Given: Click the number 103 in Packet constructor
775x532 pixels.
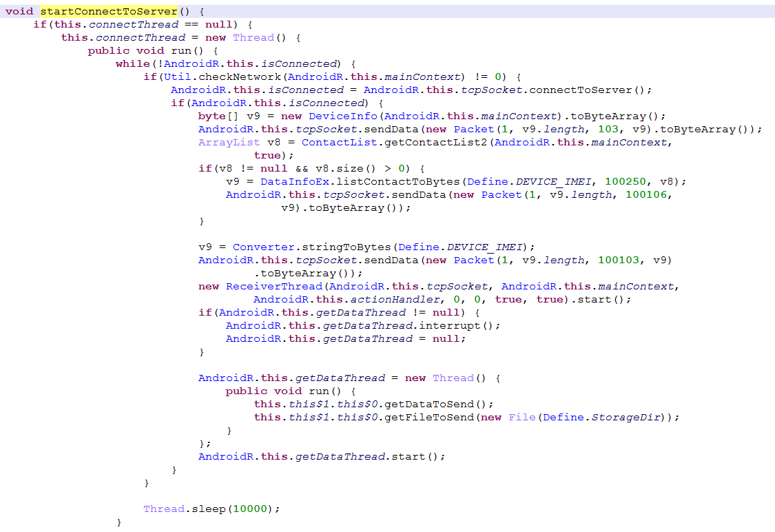Looking at the screenshot, I should tap(608, 129).
